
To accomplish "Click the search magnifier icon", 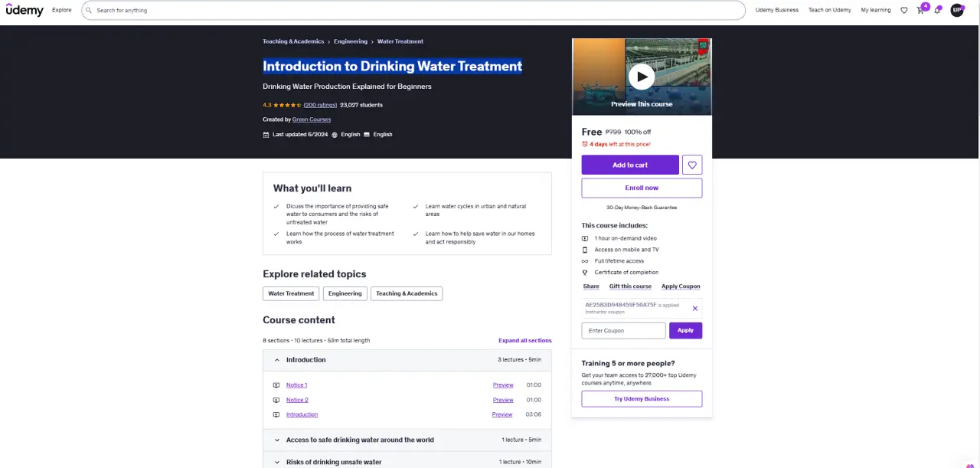I will pos(89,11).
